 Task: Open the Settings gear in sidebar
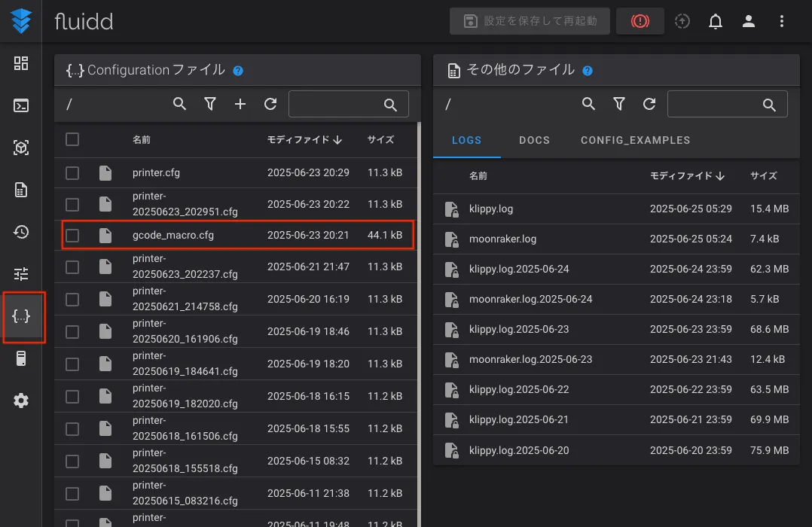(21, 401)
